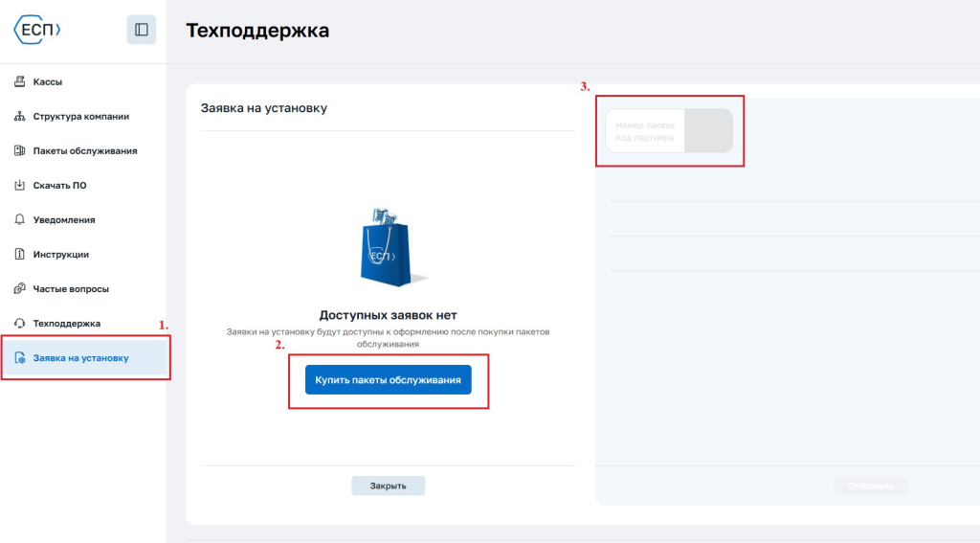
Task: Click the Частые вопросы chat icon
Action: (x=19, y=288)
